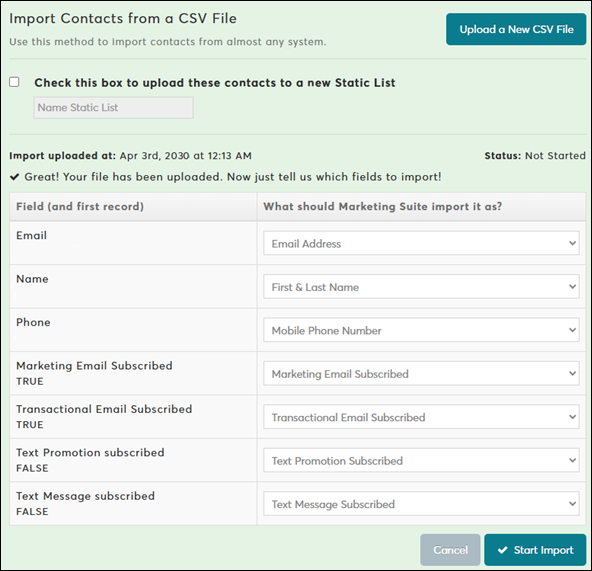592x571 pixels.
Task: Expand the Text Promotion Subscribed dropdown
Action: coord(421,460)
